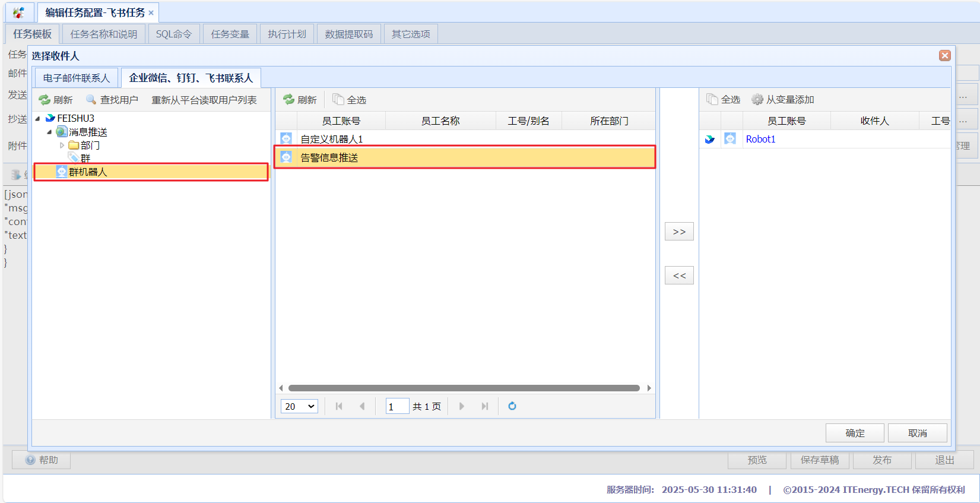
Task: Click the >> button to add recipient
Action: tap(679, 232)
